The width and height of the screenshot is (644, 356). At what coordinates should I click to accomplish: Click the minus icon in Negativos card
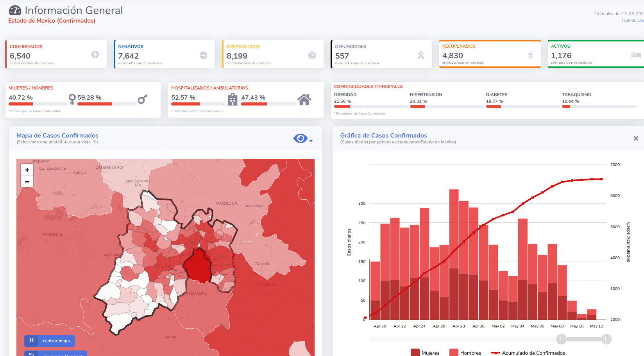pos(204,55)
